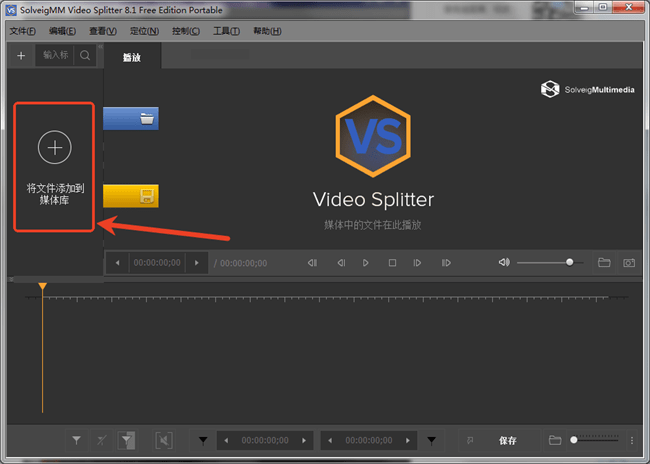Close the Video Splitter window
The height and width of the screenshot is (464, 650).
(629, 7)
